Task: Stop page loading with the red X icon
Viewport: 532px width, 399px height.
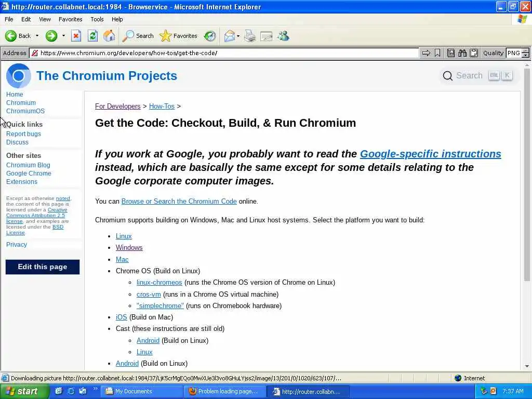Action: [76, 36]
